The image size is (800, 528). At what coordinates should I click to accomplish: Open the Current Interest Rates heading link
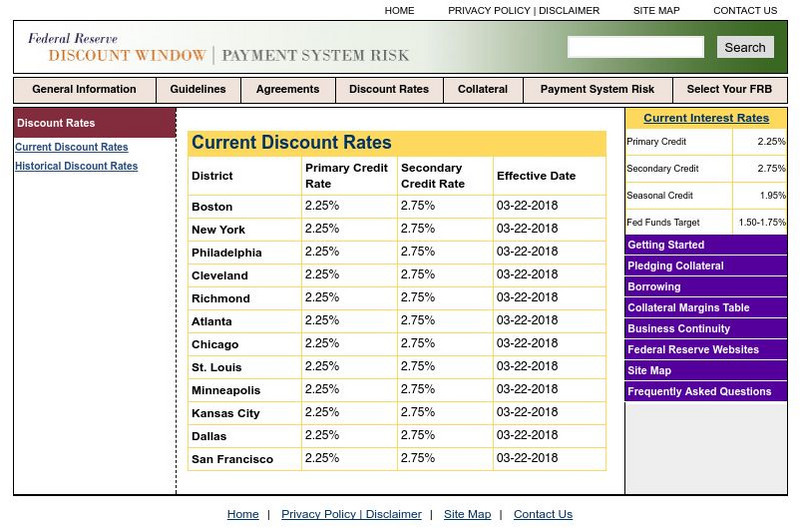click(706, 118)
